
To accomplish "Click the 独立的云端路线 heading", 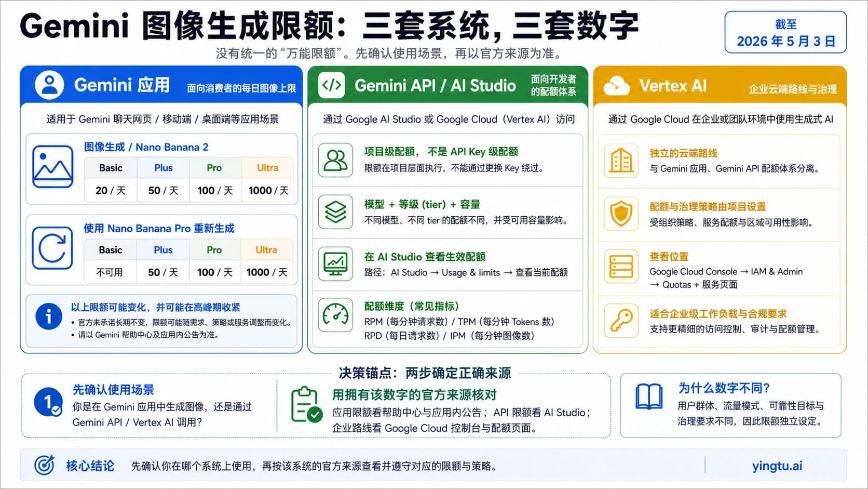I will coord(683,153).
